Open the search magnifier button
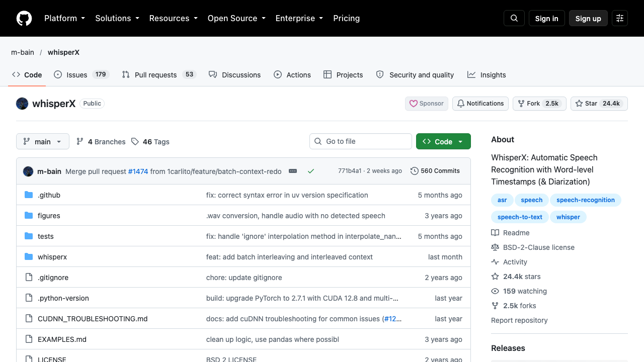Image resolution: width=644 pixels, height=362 pixels. (514, 18)
